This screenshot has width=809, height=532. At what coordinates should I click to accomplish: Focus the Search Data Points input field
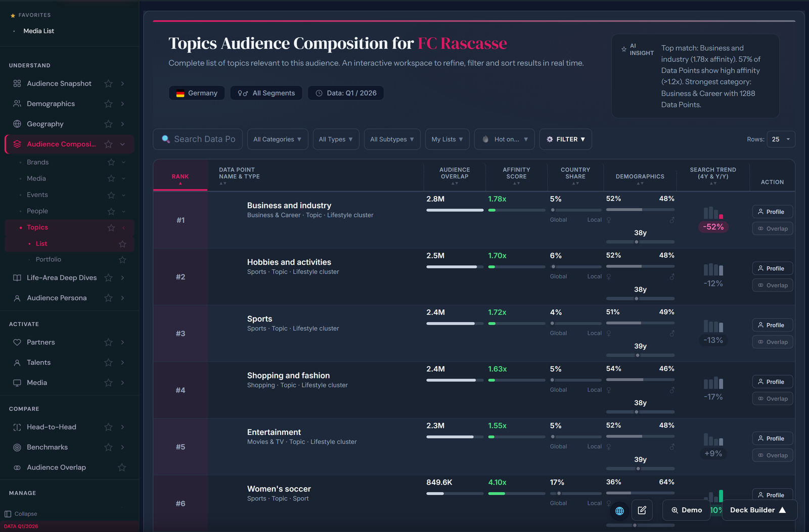(x=198, y=139)
